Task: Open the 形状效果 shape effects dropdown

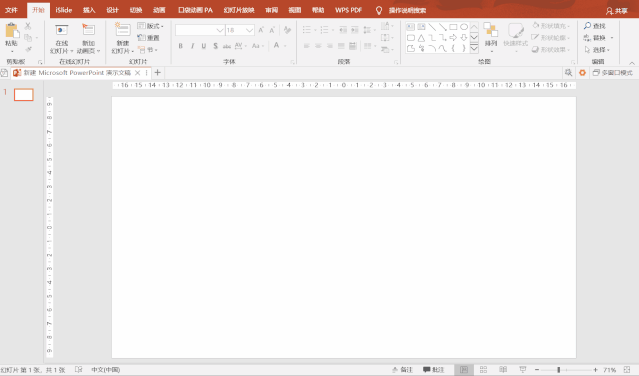Action: [x=551, y=50]
